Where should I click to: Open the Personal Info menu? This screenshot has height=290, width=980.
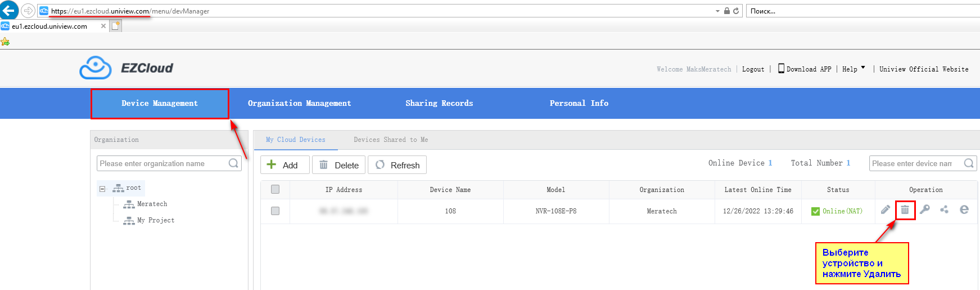(579, 103)
